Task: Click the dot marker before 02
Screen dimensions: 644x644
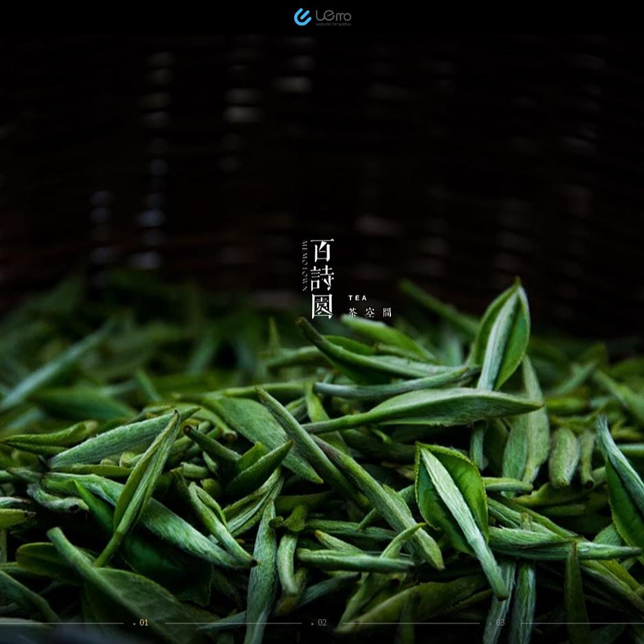Action: click(313, 624)
